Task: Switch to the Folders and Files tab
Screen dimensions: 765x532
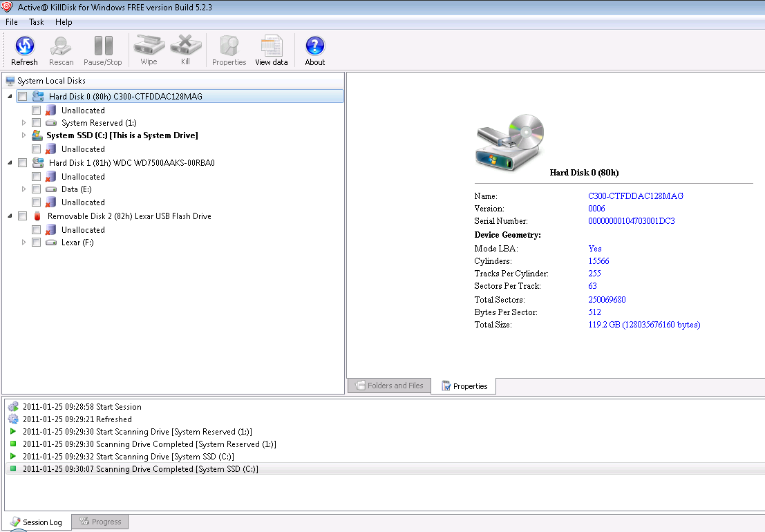Action: [x=389, y=386]
